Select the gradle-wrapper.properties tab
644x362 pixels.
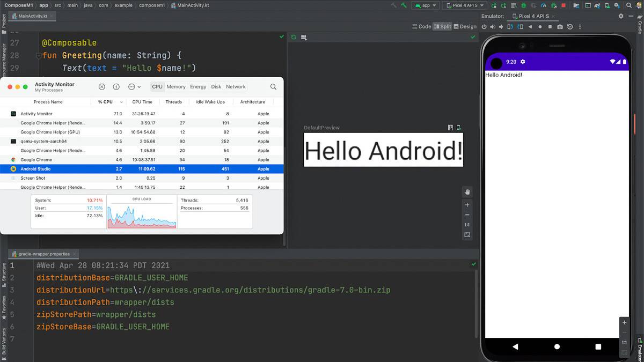[x=44, y=254]
